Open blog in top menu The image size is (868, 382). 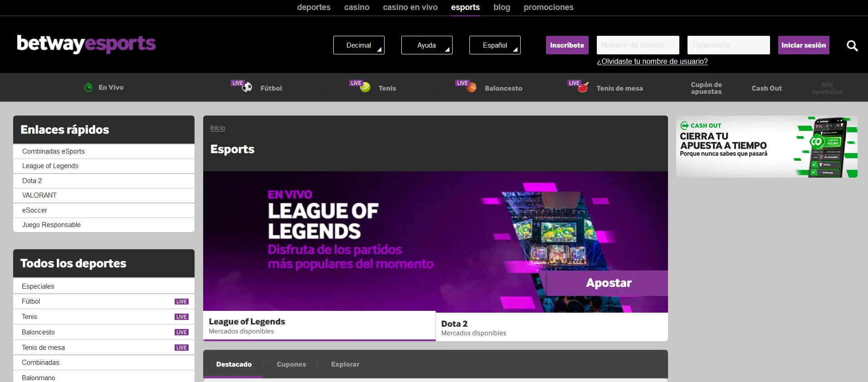502,7
